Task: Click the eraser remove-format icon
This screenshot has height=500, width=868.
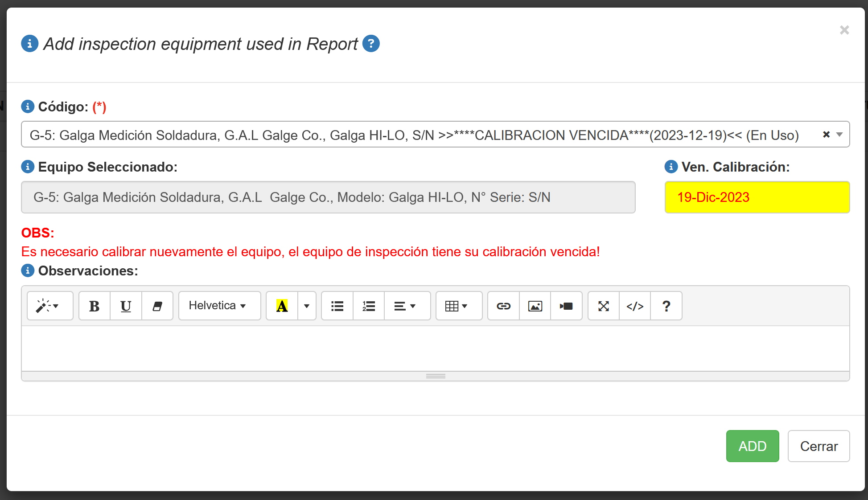Action: point(157,306)
